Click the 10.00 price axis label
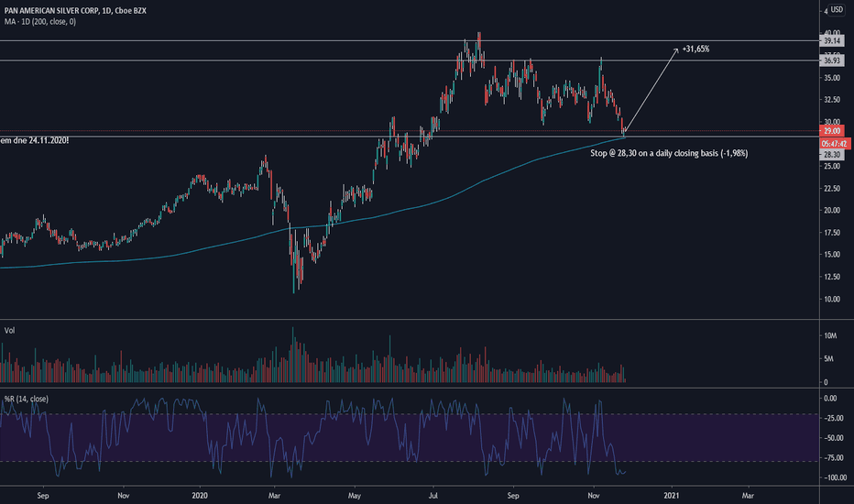The height and width of the screenshot is (504, 854). coord(832,299)
